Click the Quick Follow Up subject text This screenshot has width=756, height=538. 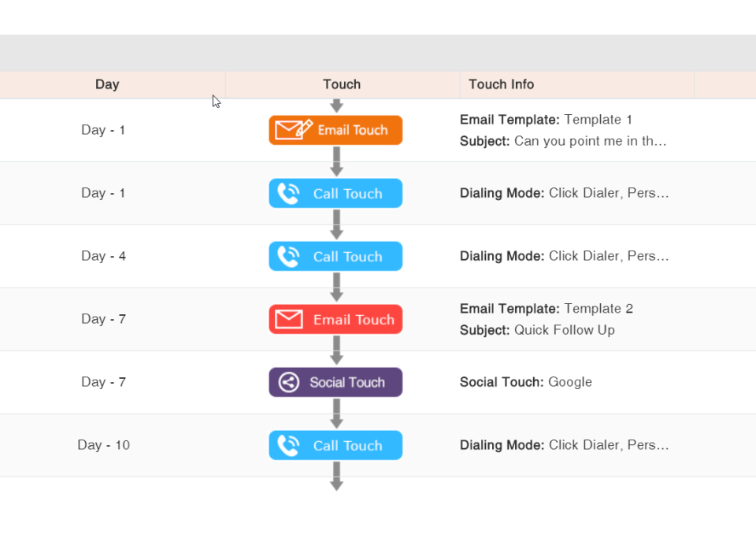pyautogui.click(x=565, y=330)
